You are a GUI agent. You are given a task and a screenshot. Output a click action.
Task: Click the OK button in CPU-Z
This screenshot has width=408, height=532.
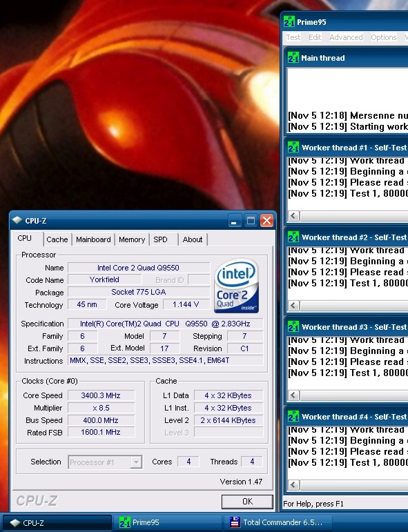click(x=247, y=502)
